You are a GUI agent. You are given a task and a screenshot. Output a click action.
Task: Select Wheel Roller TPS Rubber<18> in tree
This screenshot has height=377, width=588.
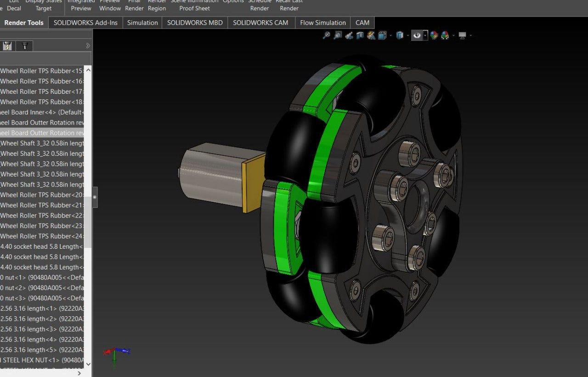pos(42,102)
